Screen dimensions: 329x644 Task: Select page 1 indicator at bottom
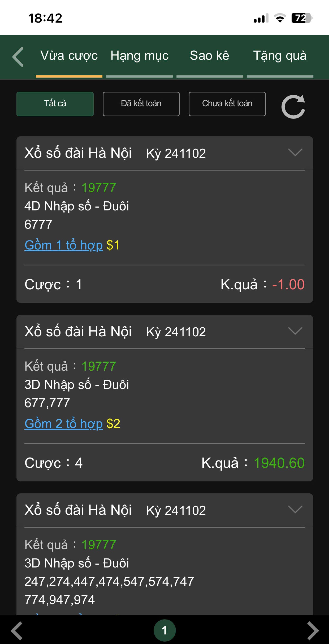164,630
